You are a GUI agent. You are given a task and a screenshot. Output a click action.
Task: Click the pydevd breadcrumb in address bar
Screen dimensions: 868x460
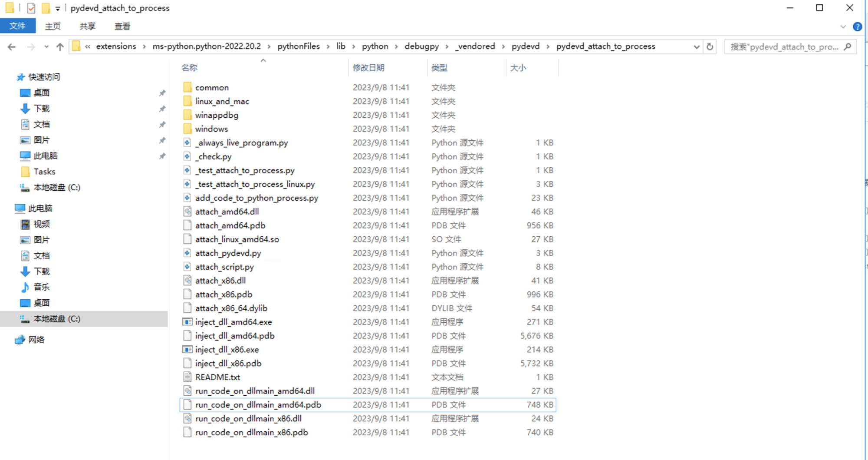(x=525, y=46)
